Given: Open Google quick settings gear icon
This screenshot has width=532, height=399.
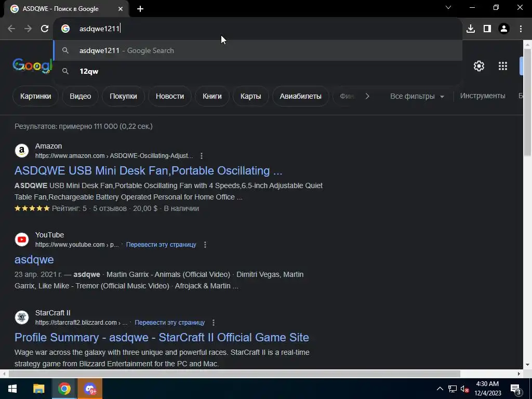Looking at the screenshot, I should point(478,66).
